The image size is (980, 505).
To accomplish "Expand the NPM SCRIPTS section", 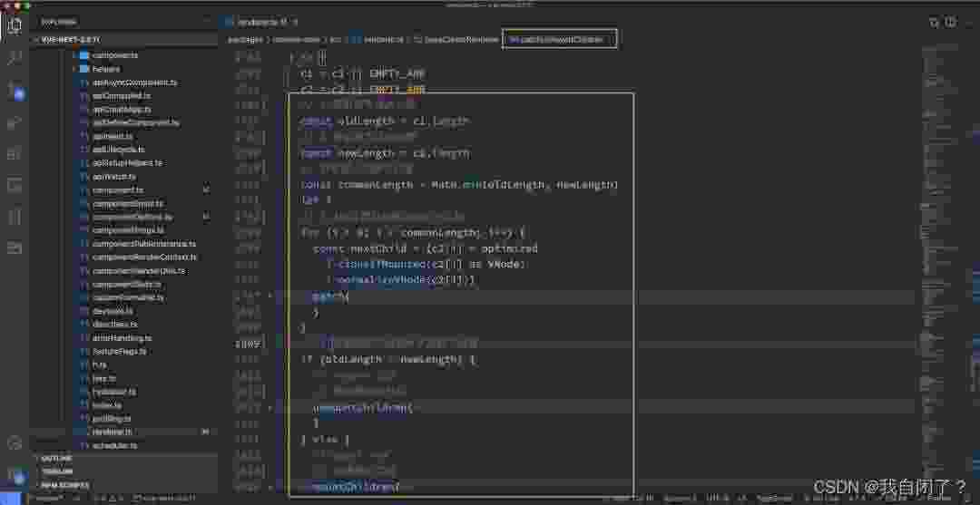I will [123, 484].
